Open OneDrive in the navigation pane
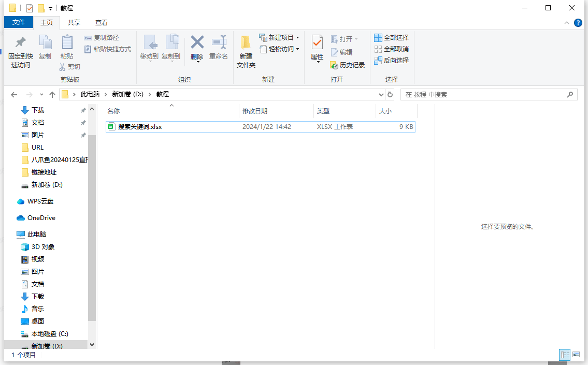588x365 pixels. click(41, 218)
